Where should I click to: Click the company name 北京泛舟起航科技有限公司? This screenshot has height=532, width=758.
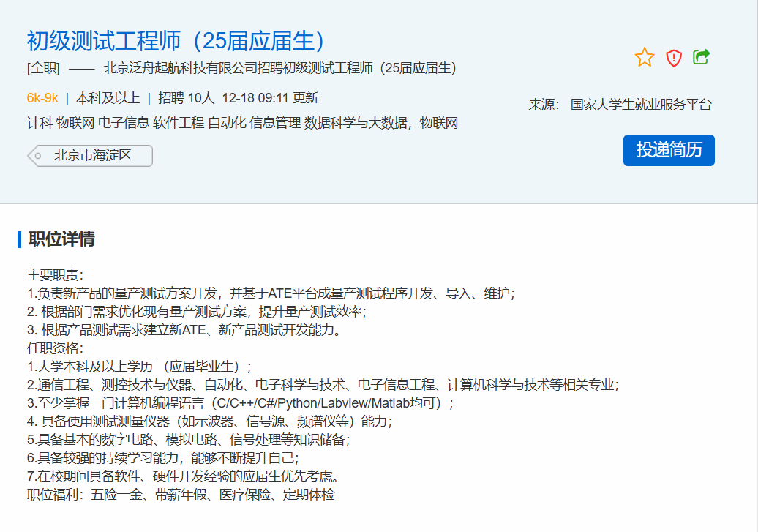click(179, 69)
